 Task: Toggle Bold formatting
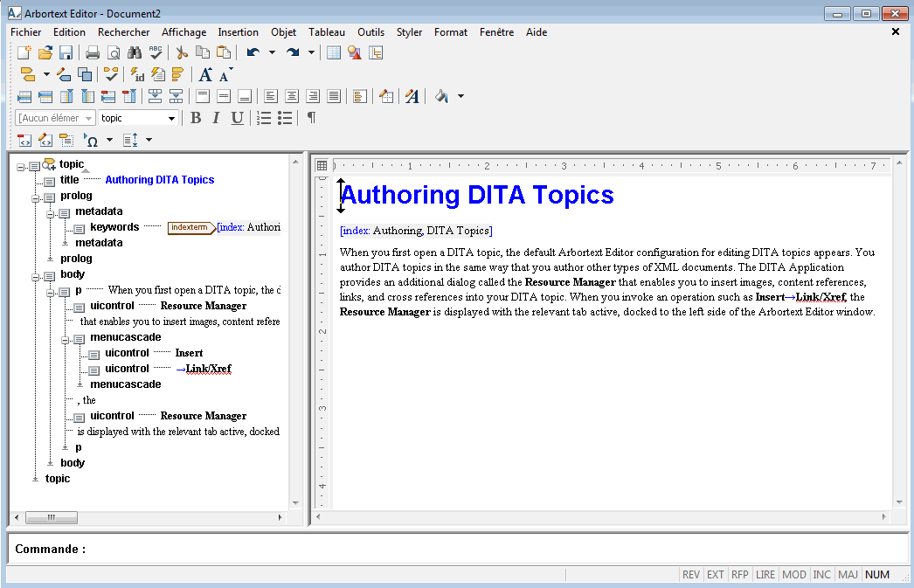196,118
